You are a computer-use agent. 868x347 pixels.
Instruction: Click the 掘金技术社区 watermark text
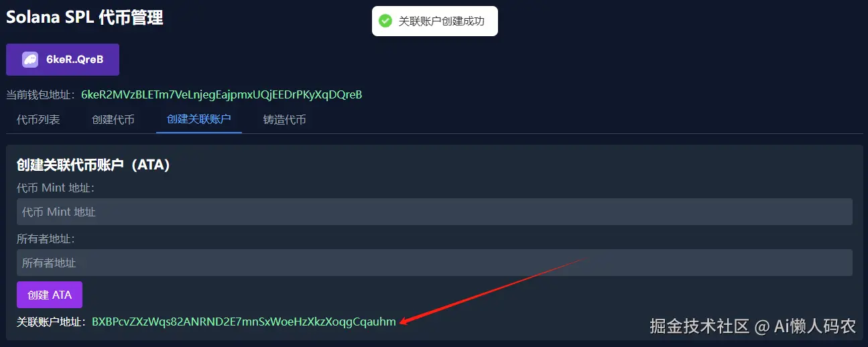(x=699, y=326)
